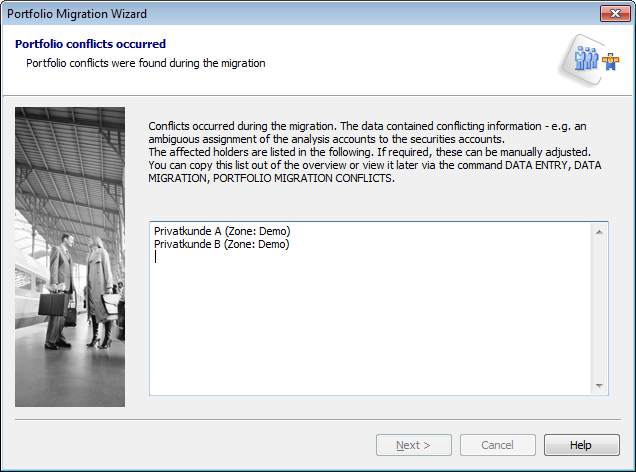Click the conflict list scroll-up arrow
Image resolution: width=636 pixels, height=472 pixels.
coord(600,232)
